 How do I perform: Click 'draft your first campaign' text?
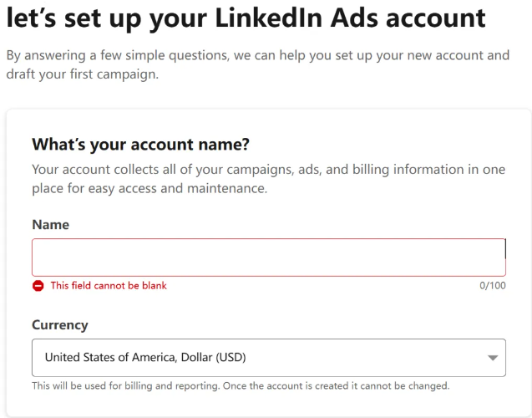82,74
